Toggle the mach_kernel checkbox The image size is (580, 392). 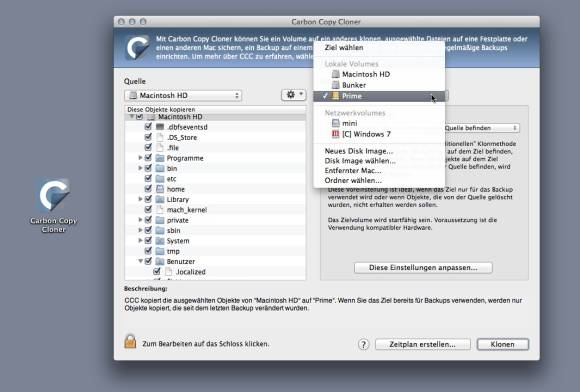click(x=148, y=209)
